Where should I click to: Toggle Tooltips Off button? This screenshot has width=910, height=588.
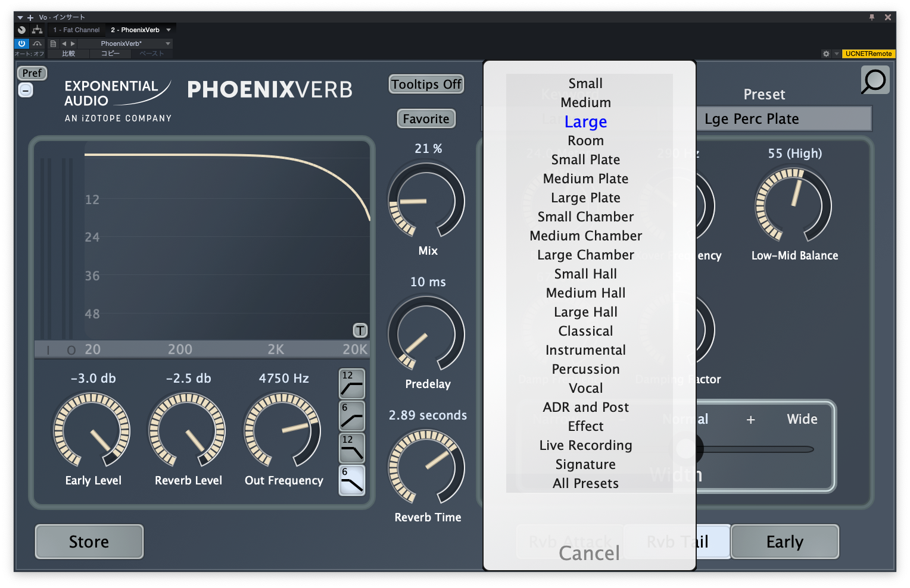click(426, 85)
